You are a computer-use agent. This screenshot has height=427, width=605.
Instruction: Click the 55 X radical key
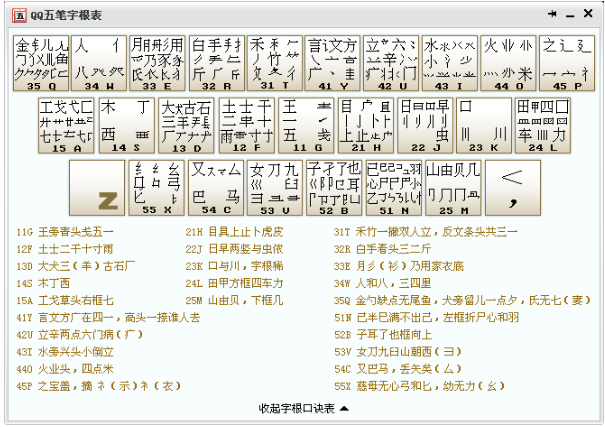pyautogui.click(x=157, y=188)
